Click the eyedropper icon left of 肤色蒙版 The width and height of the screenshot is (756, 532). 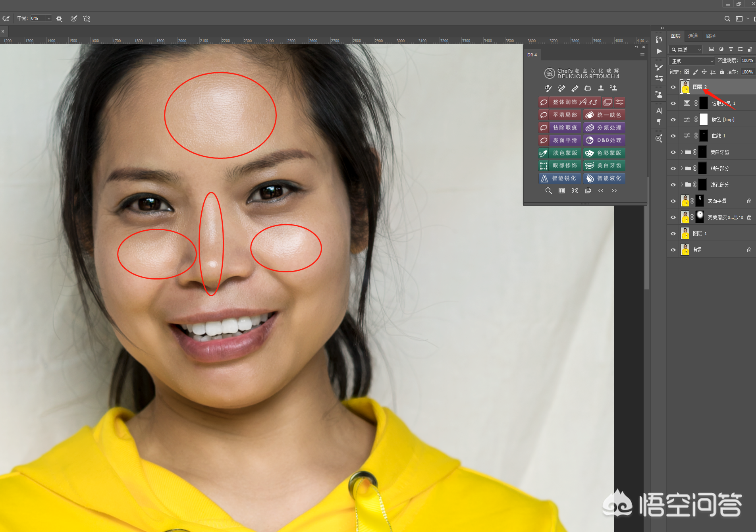click(544, 153)
